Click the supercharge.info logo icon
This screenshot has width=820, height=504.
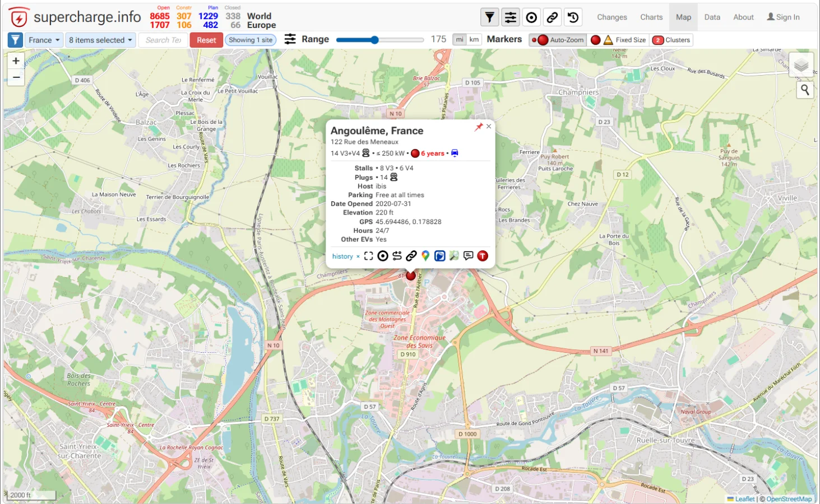tap(18, 17)
